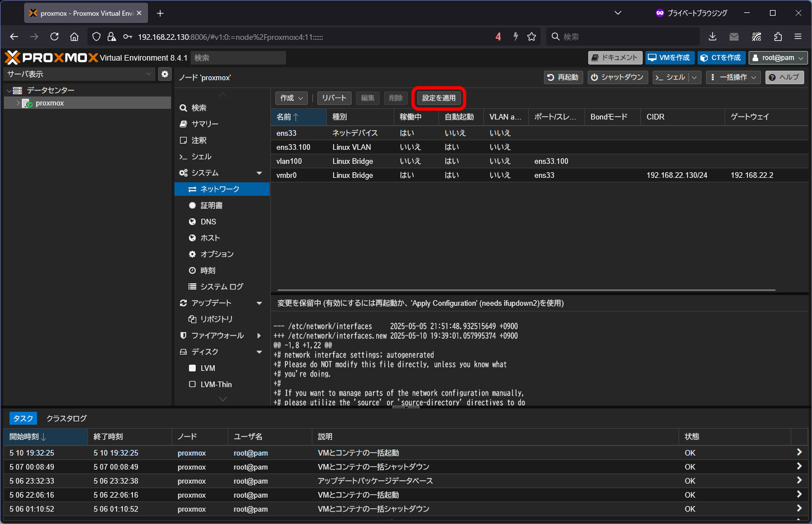Open 検索 in the node menu
This screenshot has width=812, height=524.
(222, 108)
